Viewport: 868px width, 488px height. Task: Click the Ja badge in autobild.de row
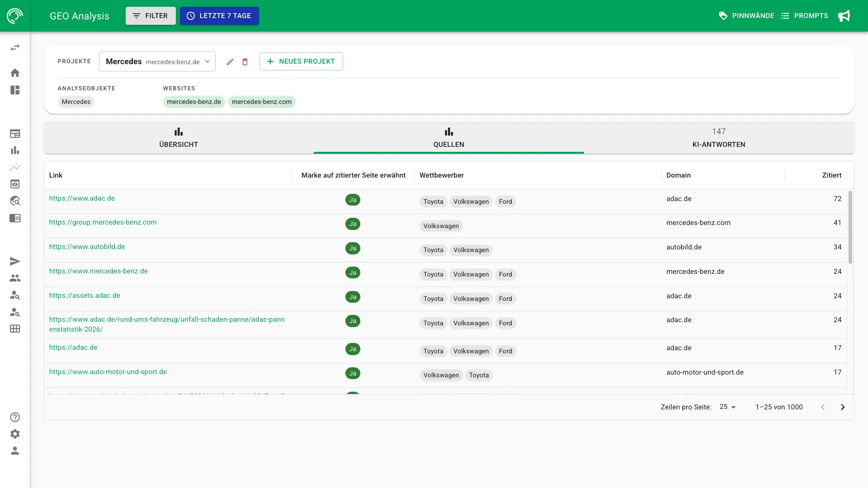[353, 248]
